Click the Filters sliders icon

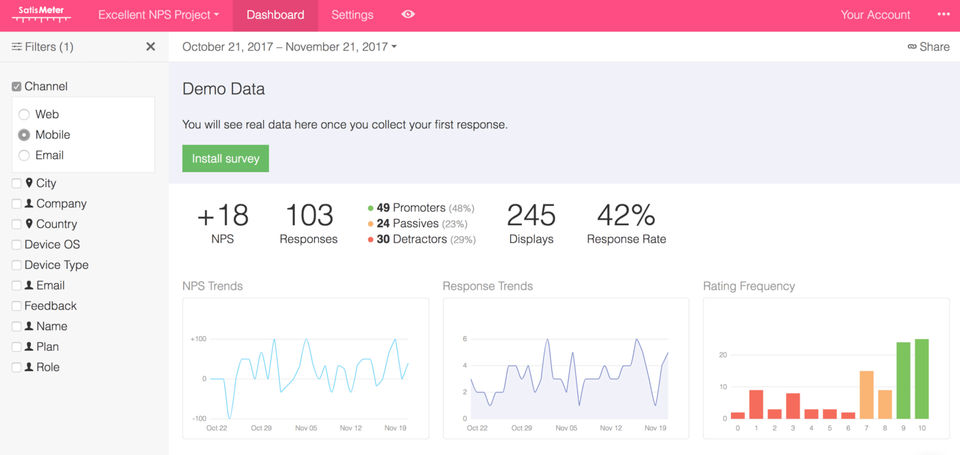tap(16, 47)
